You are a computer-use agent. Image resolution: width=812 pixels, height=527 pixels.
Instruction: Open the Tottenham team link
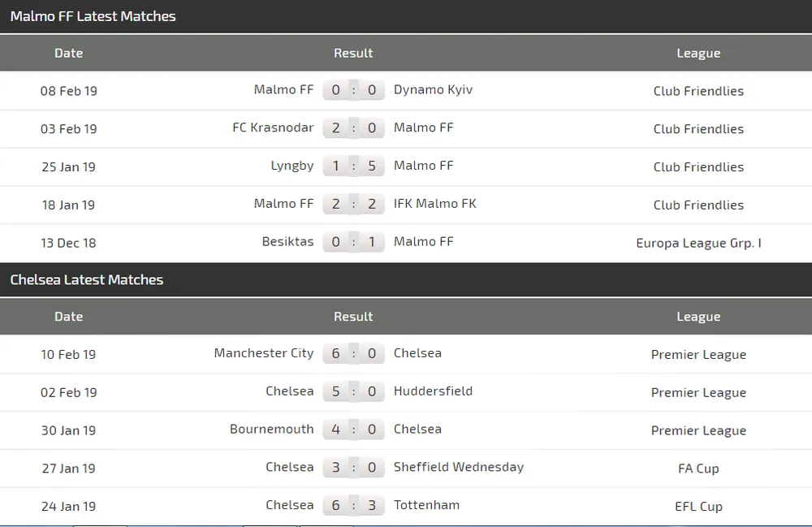426,505
